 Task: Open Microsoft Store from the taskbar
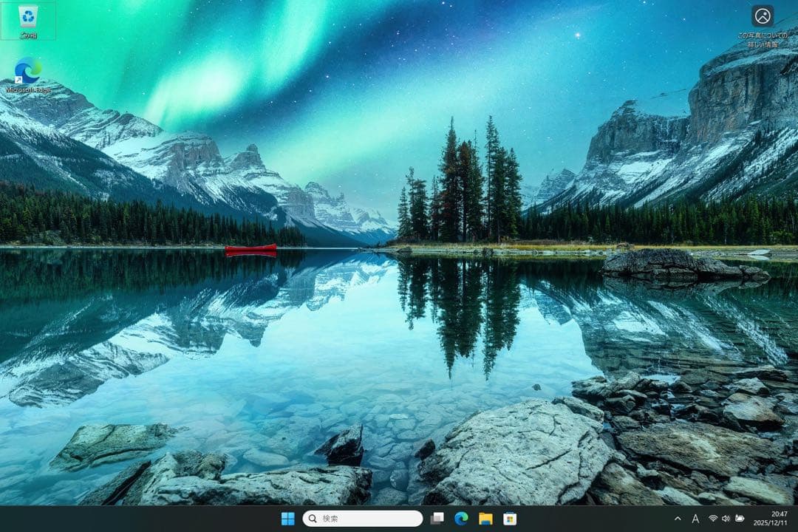pos(509,519)
